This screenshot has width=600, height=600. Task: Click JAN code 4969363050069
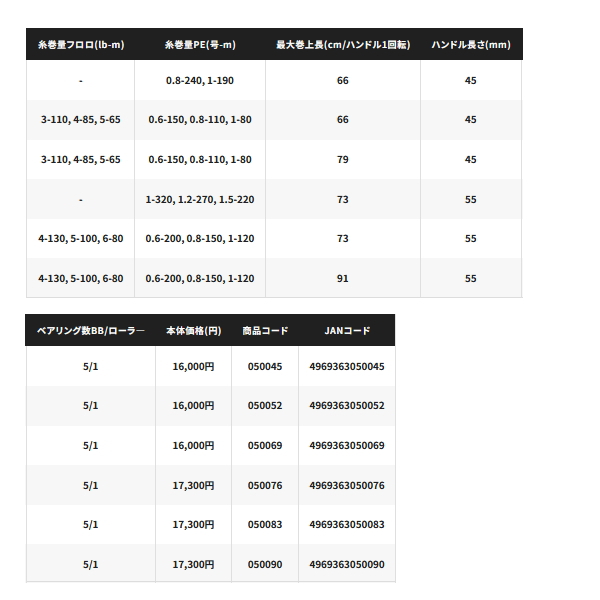(347, 445)
